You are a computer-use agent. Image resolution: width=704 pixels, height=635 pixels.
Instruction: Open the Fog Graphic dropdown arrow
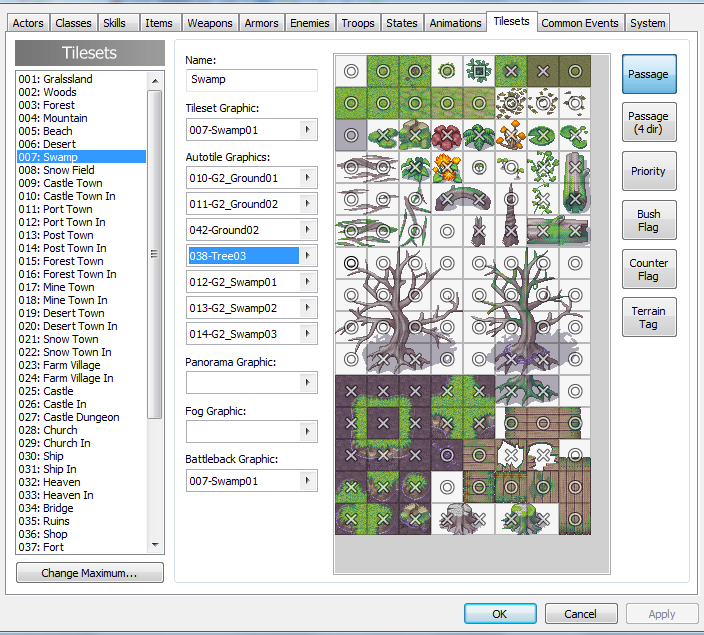(308, 432)
